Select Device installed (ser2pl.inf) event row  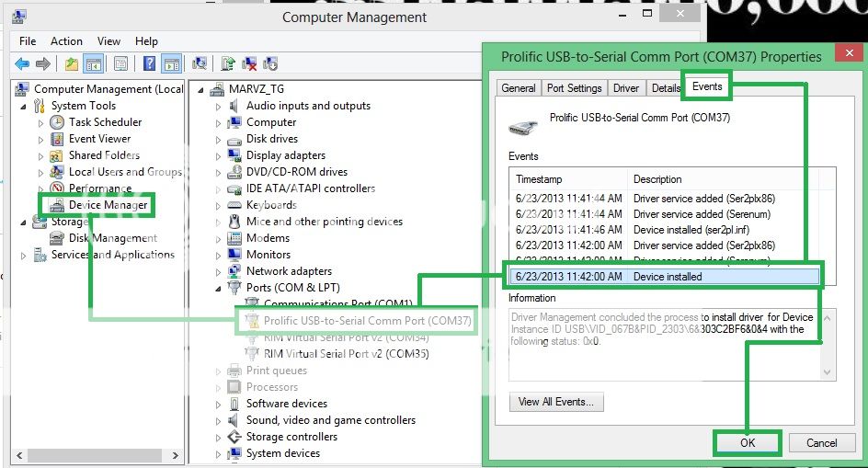click(666, 229)
